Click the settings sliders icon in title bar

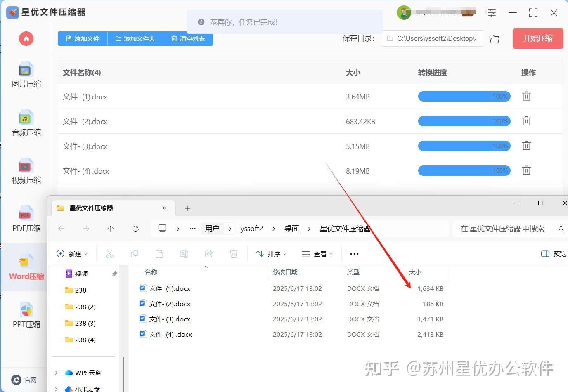[x=492, y=13]
